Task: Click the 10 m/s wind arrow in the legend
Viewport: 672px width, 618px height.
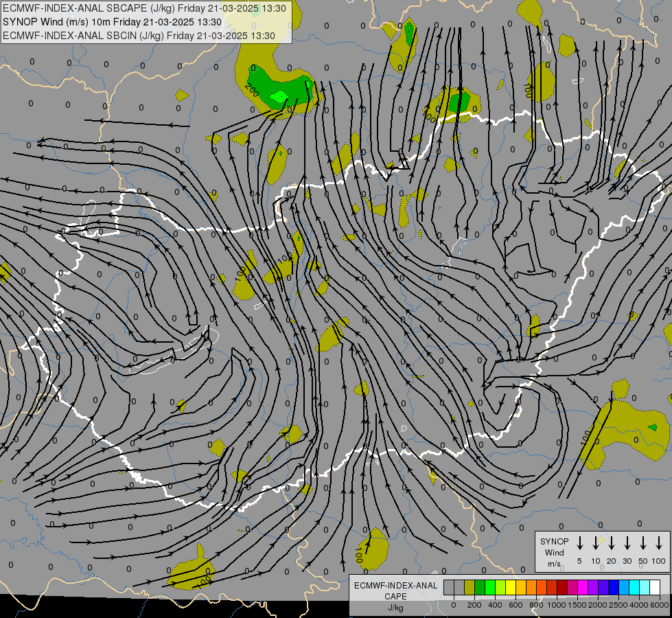Action: 595,542
